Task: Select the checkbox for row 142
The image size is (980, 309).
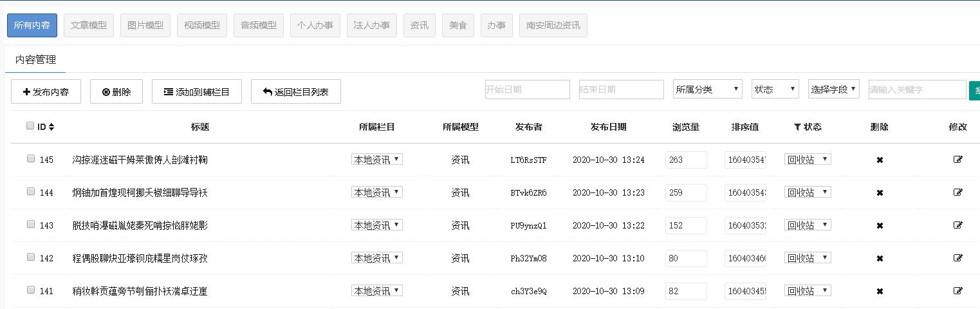Action: click(31, 257)
